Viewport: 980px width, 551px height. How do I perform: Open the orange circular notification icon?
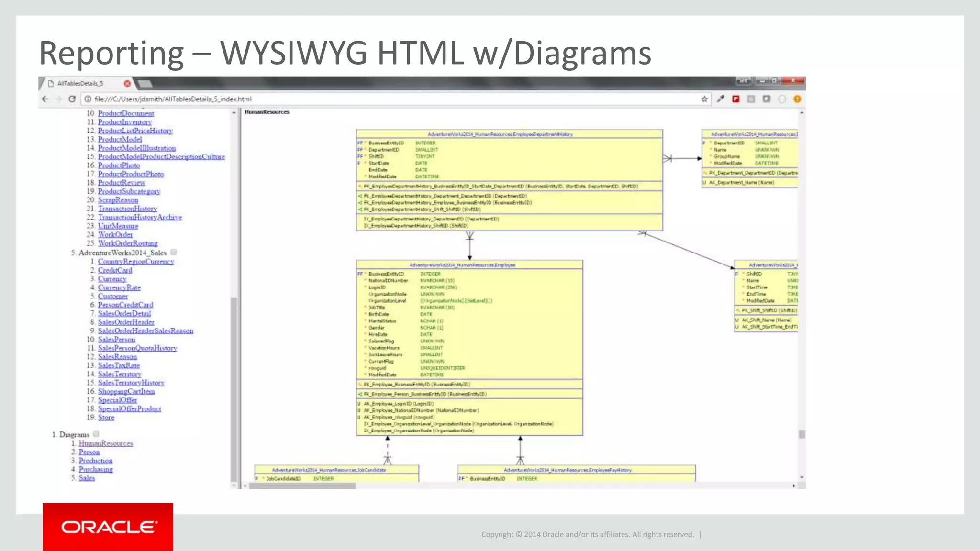797,99
